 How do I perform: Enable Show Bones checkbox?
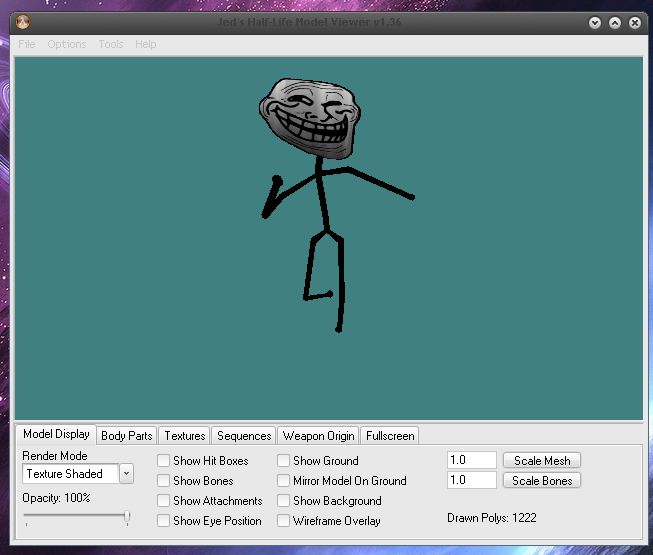pyautogui.click(x=163, y=480)
